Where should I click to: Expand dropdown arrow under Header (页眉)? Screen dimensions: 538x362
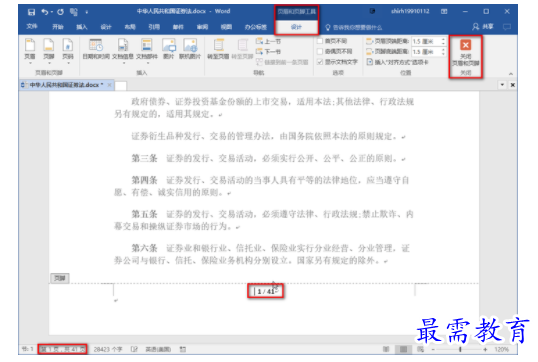pyautogui.click(x=30, y=63)
